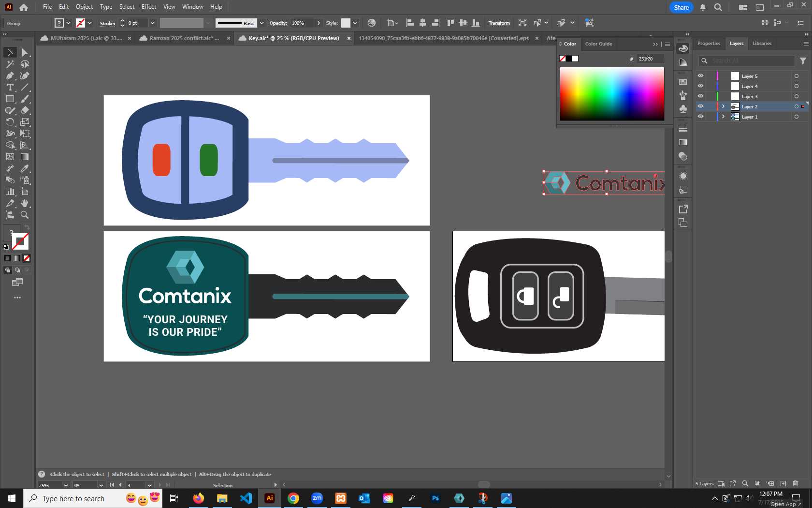Click target circle of Layer 5
Image resolution: width=812 pixels, height=508 pixels.
click(x=796, y=76)
